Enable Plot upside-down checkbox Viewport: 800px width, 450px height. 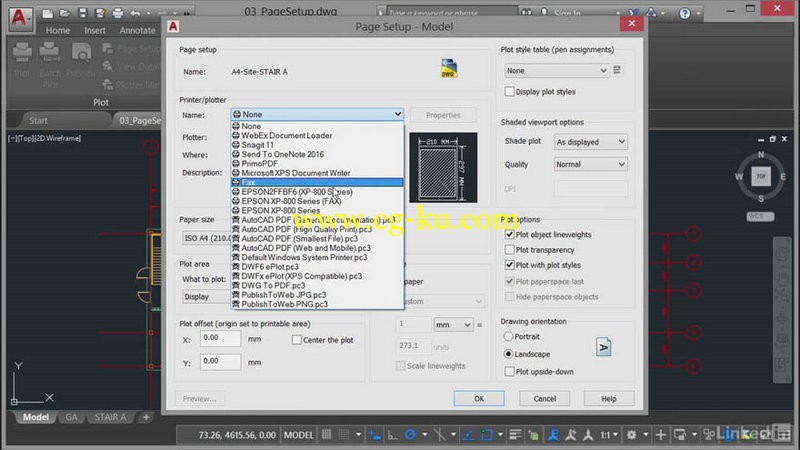click(x=509, y=371)
